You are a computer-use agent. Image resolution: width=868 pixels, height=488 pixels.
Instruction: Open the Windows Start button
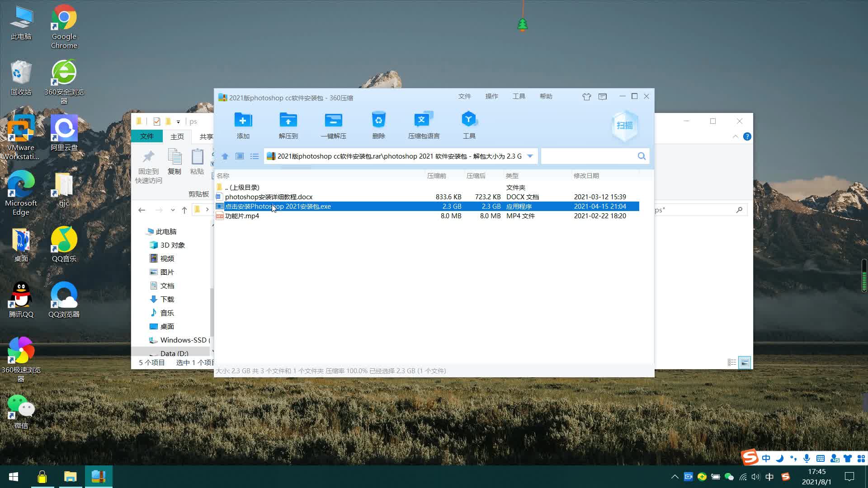pos(14,477)
